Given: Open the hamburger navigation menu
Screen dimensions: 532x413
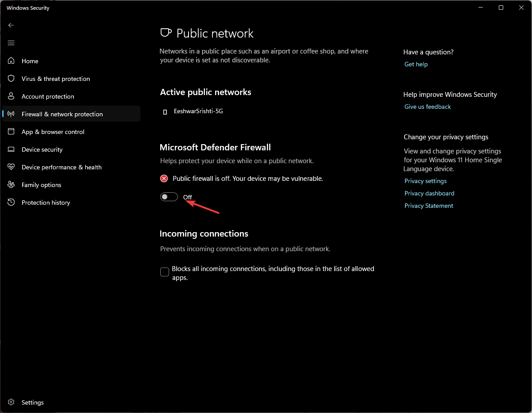Looking at the screenshot, I should [11, 43].
